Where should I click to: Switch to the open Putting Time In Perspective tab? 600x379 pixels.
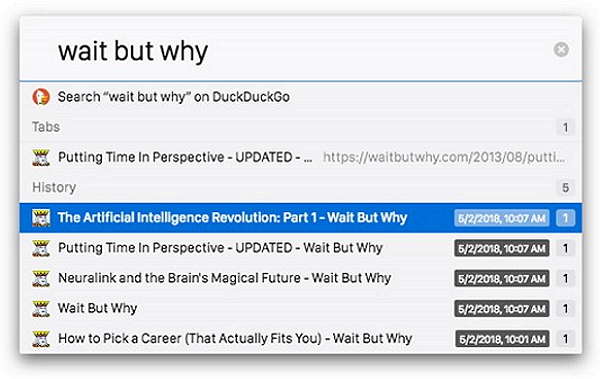click(x=301, y=157)
